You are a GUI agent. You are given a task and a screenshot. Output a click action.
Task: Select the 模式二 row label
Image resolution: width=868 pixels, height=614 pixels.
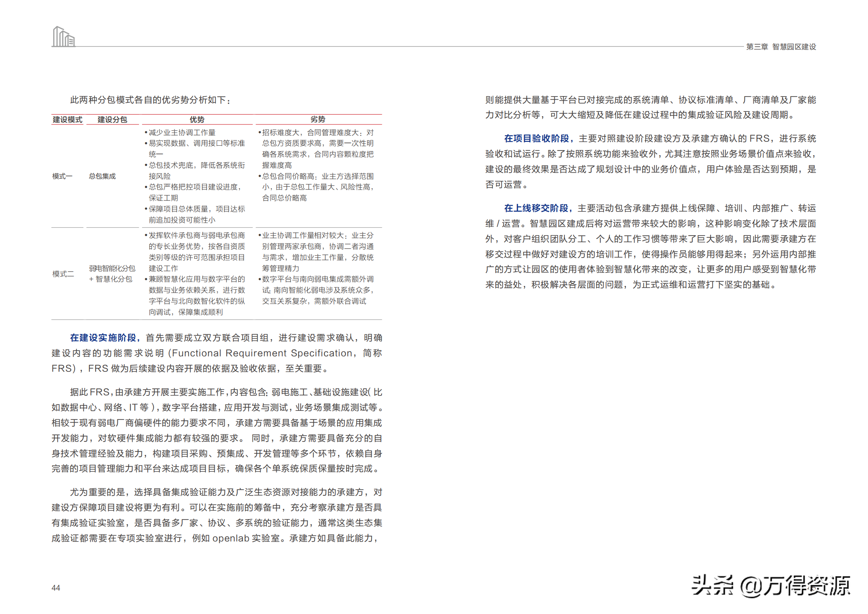(63, 274)
